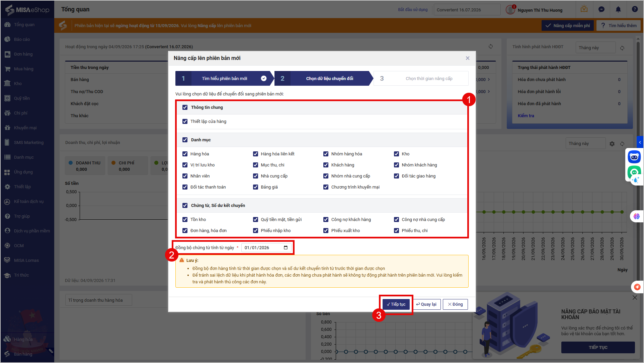Click the Tiếp tục button in dialog
Image resolution: width=644 pixels, height=363 pixels.
tap(396, 304)
